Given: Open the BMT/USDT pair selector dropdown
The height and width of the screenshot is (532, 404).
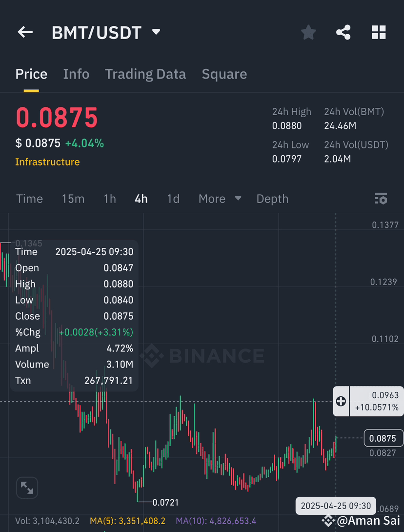Looking at the screenshot, I should click(156, 31).
